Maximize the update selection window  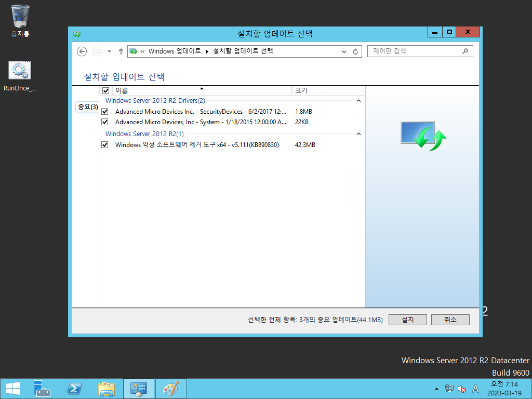click(449, 32)
